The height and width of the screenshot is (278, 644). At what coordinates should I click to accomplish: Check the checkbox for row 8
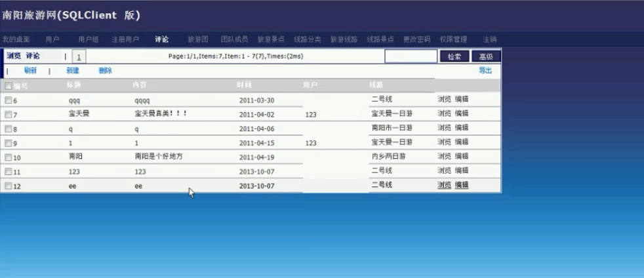9,129
